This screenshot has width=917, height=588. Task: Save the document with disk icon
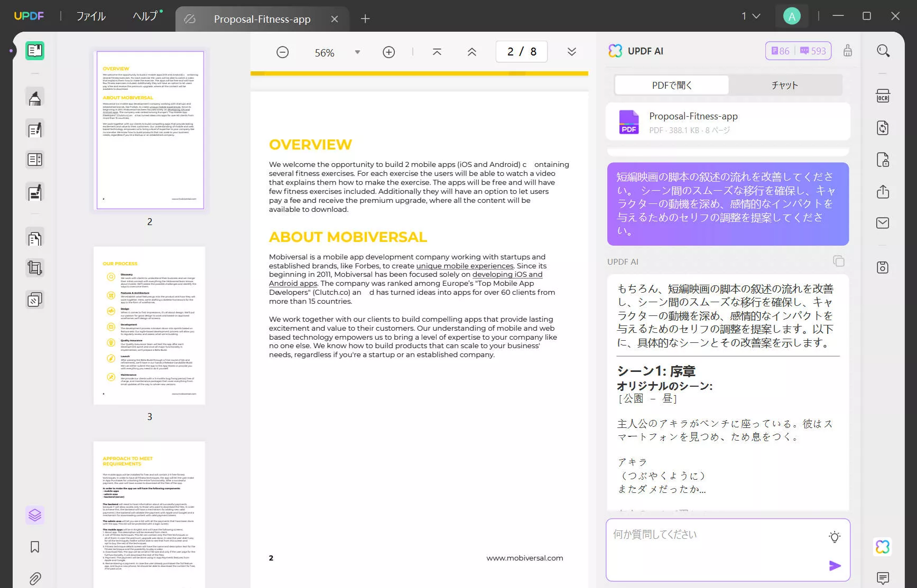(x=883, y=267)
